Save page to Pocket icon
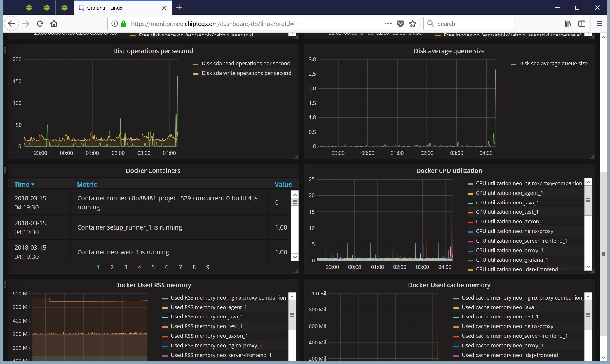This screenshot has width=610, height=364. 400,24
